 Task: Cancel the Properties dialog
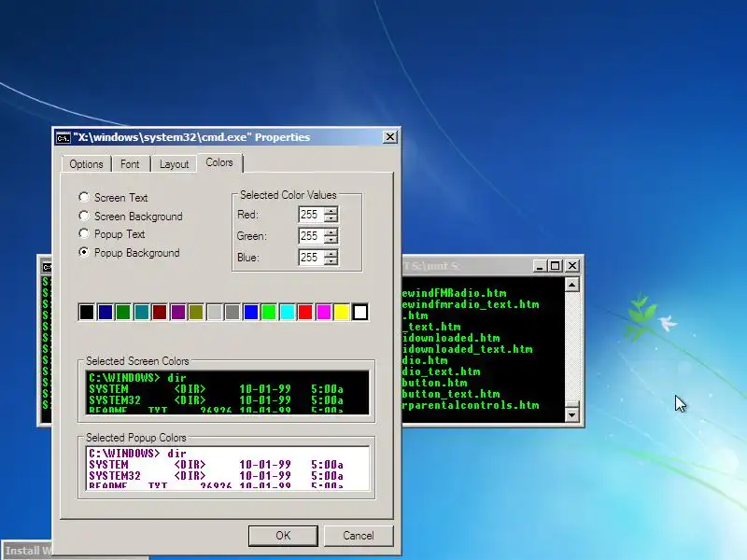click(359, 536)
